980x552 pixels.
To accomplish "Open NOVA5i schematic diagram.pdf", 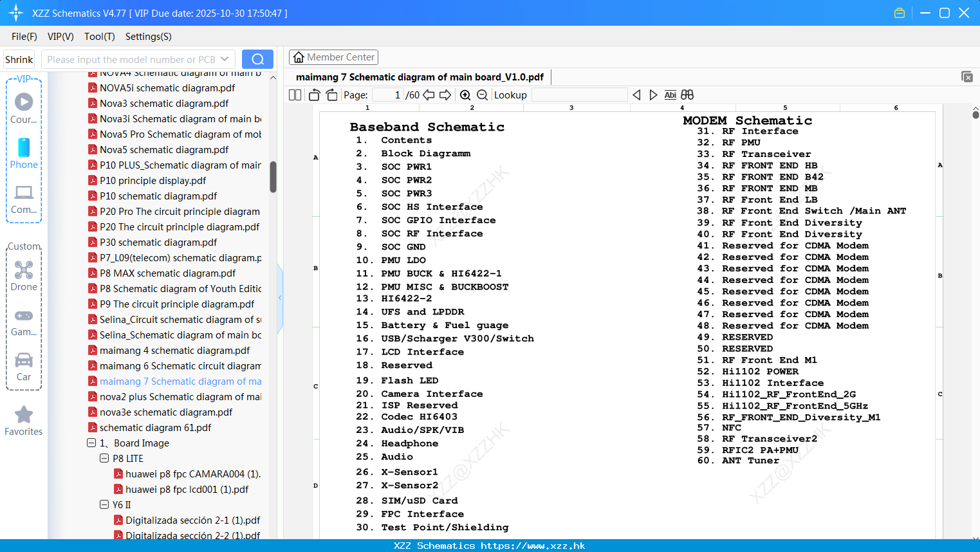I will pos(167,87).
